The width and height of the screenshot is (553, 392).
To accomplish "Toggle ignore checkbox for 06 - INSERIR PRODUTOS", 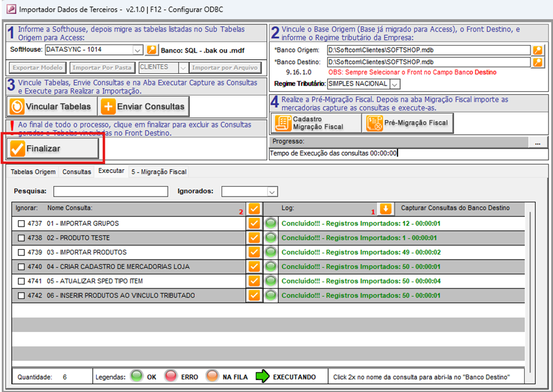I will point(22,295).
